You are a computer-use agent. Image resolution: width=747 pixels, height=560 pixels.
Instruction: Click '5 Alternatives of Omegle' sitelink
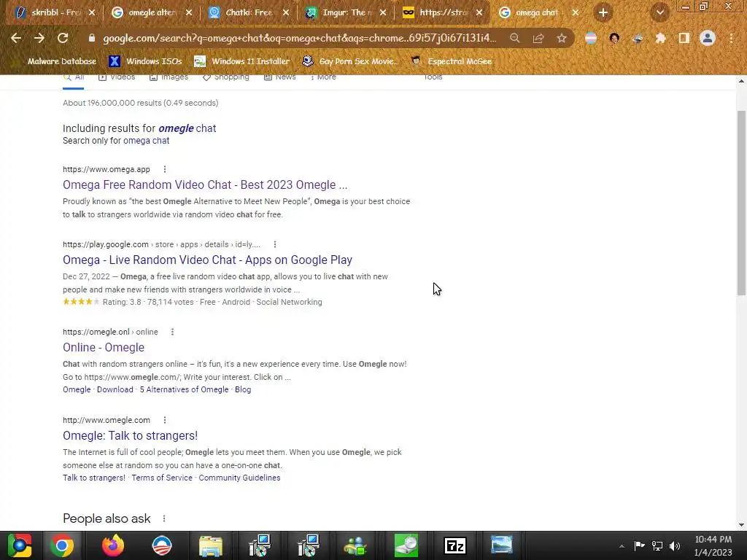click(184, 389)
